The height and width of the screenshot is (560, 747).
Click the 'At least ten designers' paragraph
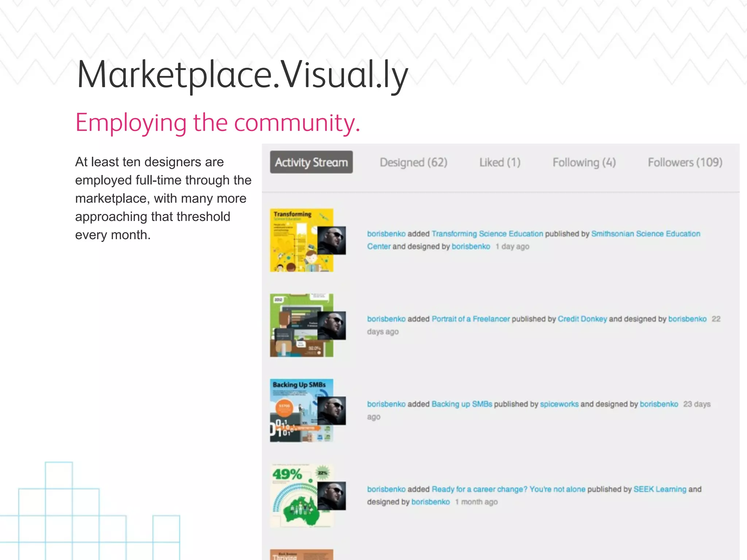[x=163, y=198]
